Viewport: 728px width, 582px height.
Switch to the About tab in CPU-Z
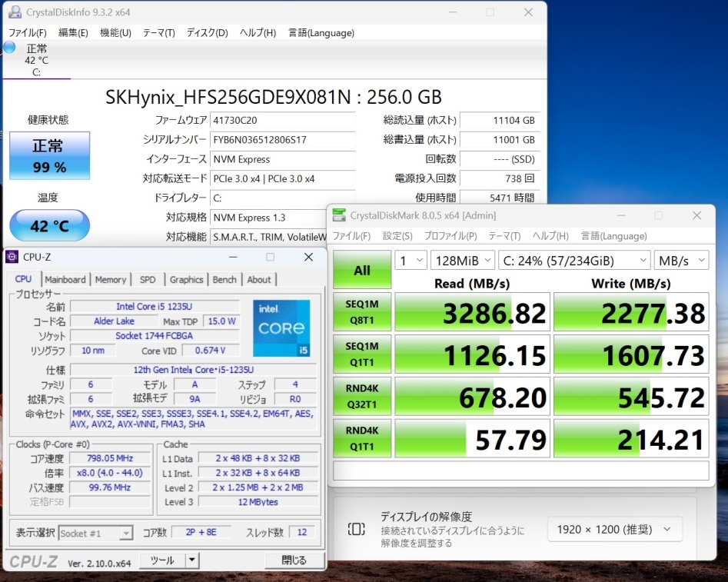(259, 280)
